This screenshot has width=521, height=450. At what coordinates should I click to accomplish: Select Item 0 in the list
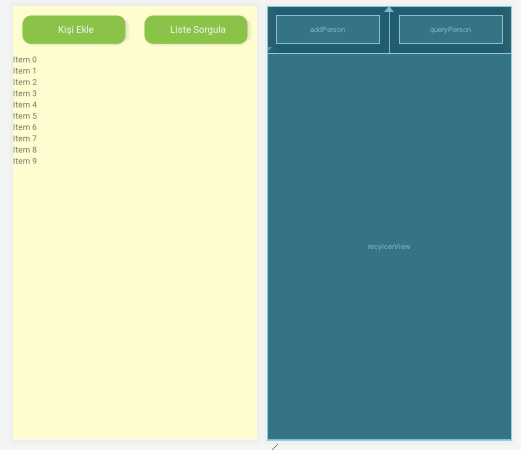(25, 60)
